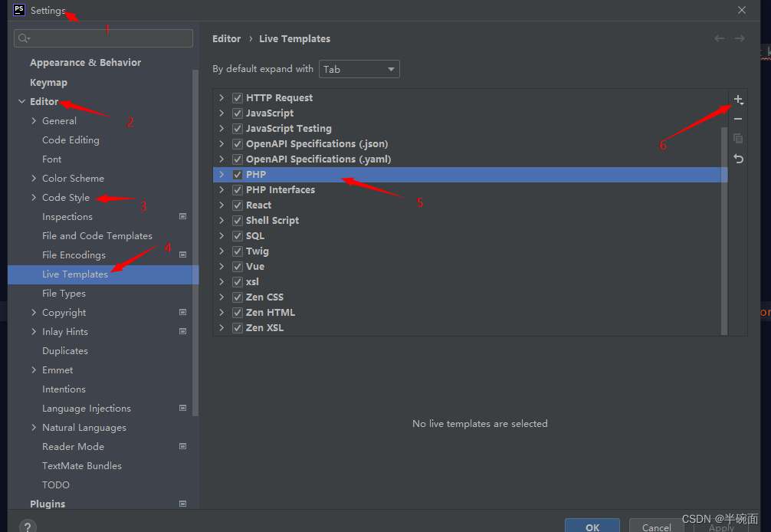Viewport: 771px width, 532px height.
Task: Expand the Emmet settings node
Action: (x=34, y=369)
